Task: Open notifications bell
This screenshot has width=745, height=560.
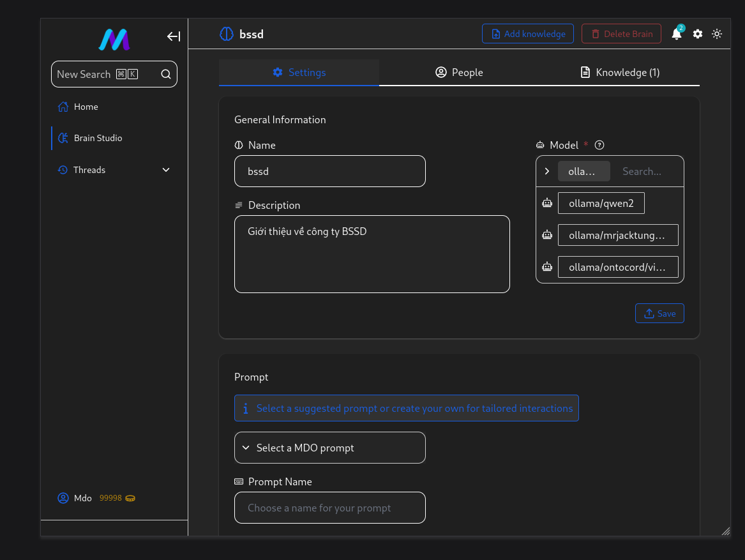Action: (677, 34)
